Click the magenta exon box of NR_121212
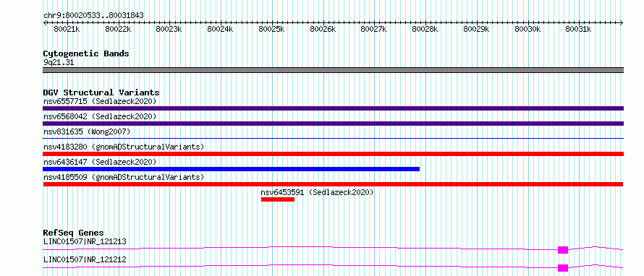644x276 pixels. click(x=563, y=268)
